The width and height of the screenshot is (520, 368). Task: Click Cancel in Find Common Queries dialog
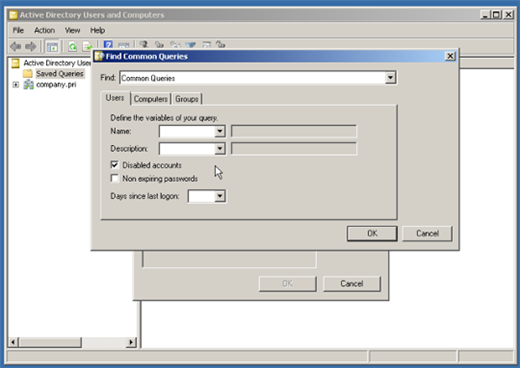[x=427, y=233]
